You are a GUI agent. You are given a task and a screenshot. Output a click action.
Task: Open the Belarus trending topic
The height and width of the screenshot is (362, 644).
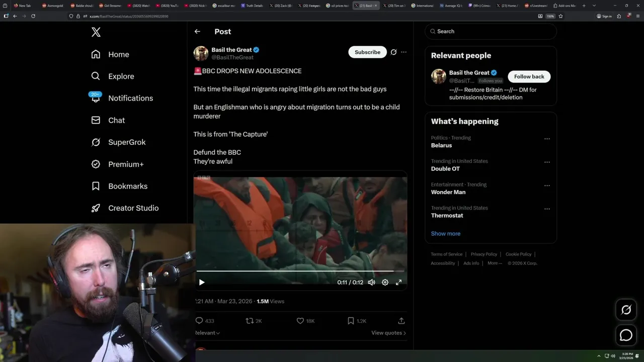point(441,145)
